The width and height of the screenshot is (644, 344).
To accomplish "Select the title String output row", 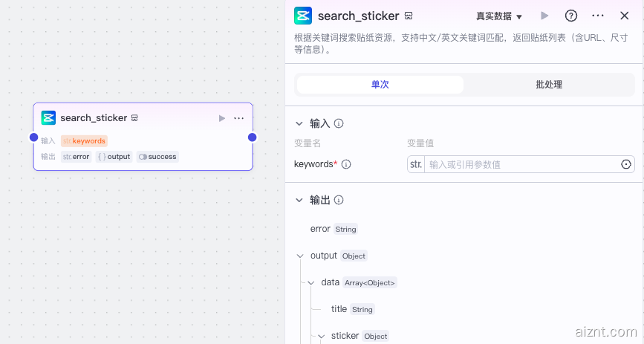I will tap(352, 309).
